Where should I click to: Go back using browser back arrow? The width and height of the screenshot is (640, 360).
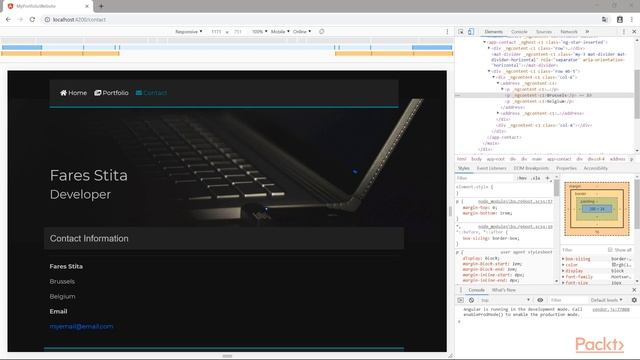pyautogui.click(x=8, y=19)
